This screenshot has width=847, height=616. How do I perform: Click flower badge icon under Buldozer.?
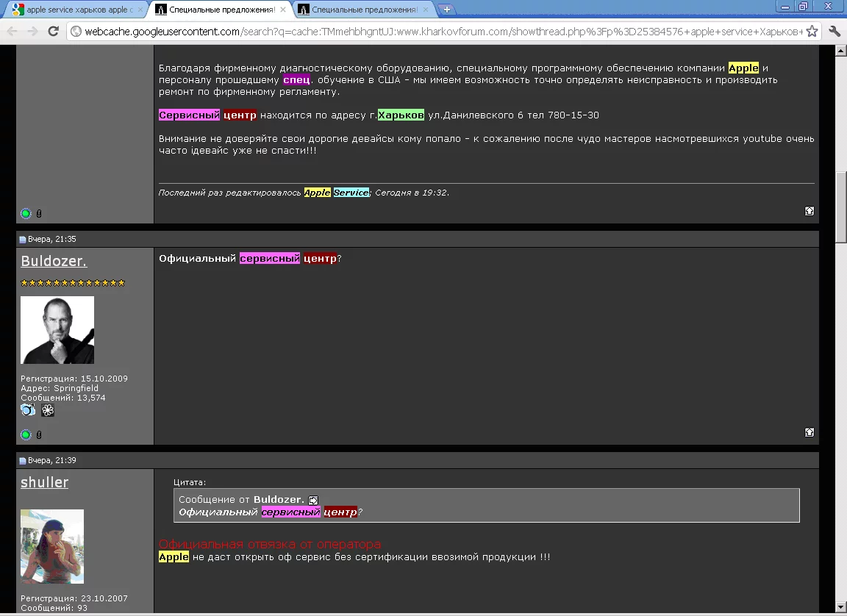click(x=48, y=410)
